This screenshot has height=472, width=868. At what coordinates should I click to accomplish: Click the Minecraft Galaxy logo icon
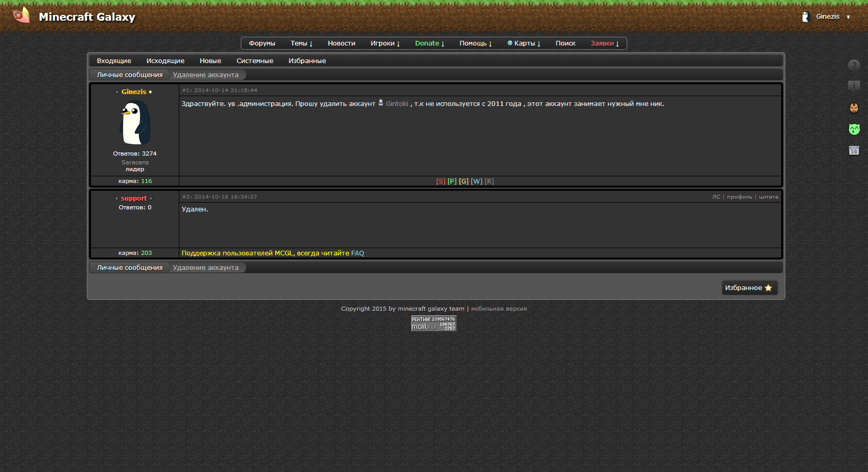pyautogui.click(x=21, y=16)
